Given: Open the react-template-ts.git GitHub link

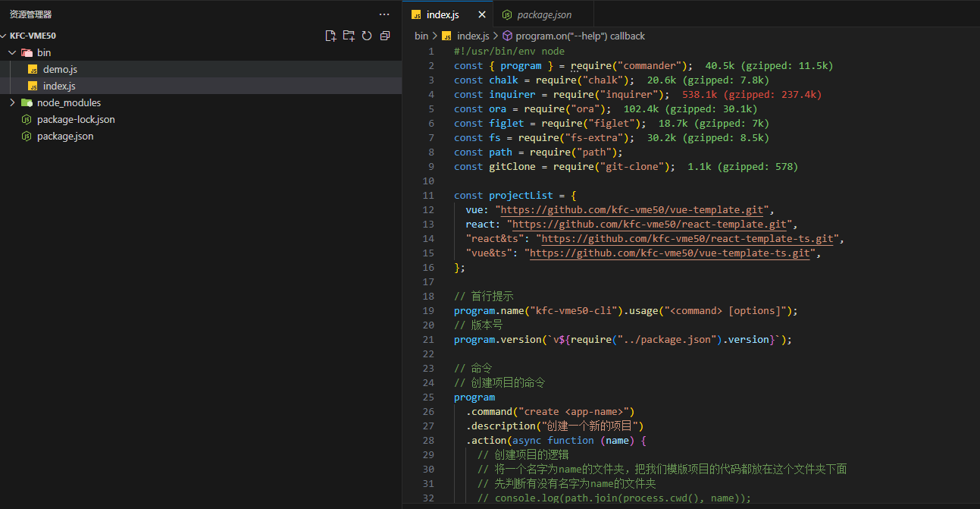Looking at the screenshot, I should click(687, 238).
